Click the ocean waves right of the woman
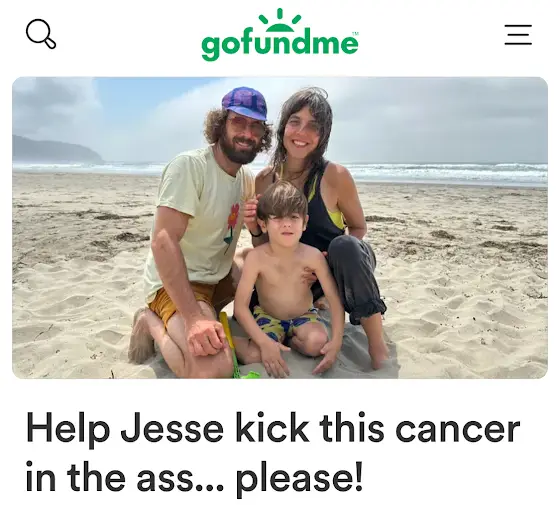Screen dimensions: 560x505 tap(446, 172)
